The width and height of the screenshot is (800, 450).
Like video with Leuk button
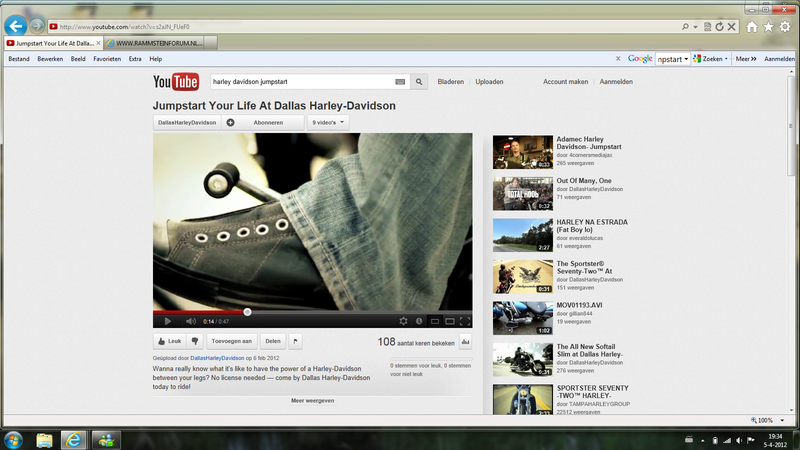click(x=169, y=341)
